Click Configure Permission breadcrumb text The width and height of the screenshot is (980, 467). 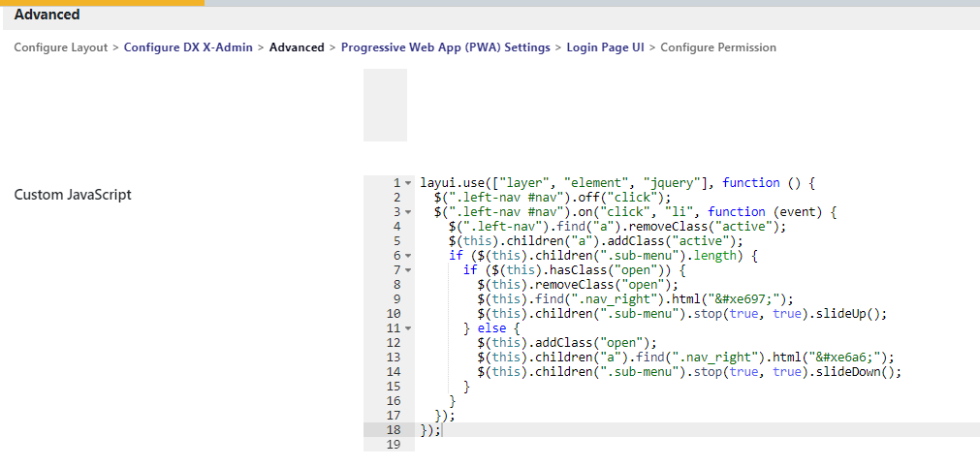point(718,47)
